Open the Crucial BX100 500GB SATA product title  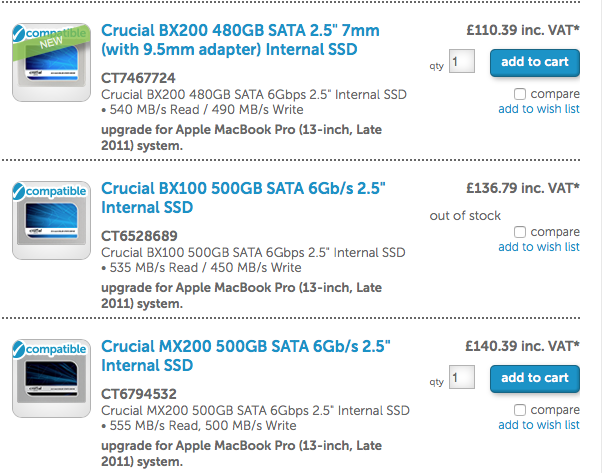point(243,198)
